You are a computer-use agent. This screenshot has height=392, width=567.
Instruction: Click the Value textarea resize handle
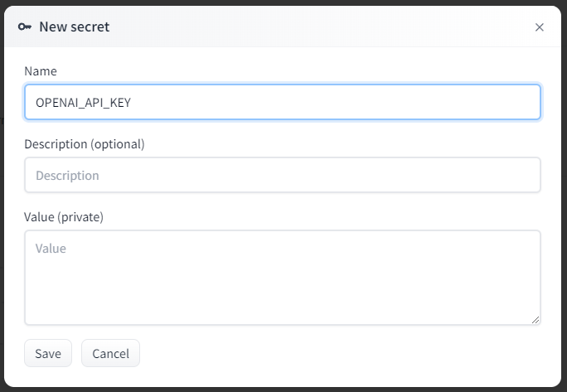tap(535, 320)
